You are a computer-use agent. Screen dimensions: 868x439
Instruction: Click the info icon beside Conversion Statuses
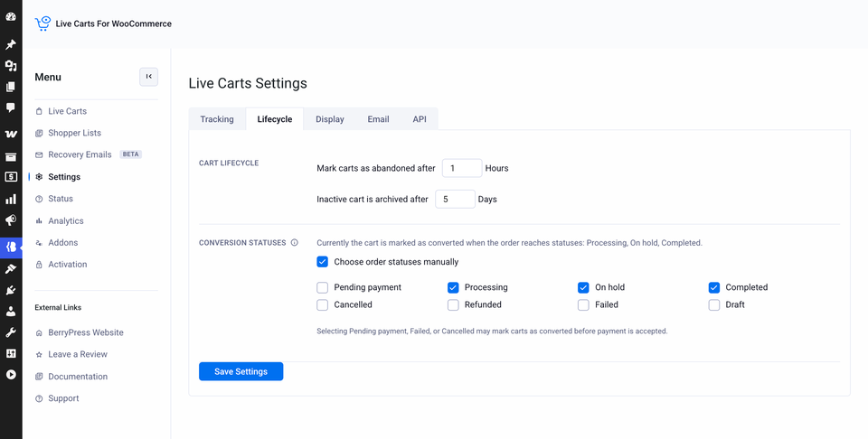click(x=295, y=242)
